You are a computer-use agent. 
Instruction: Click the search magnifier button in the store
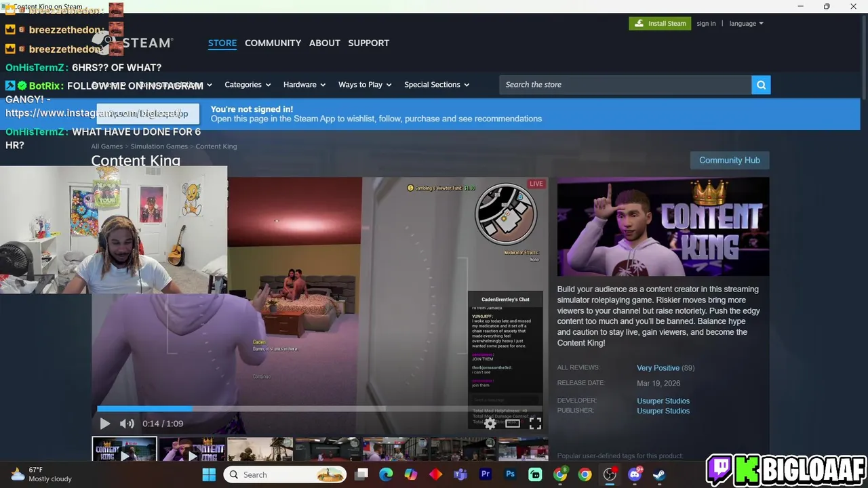click(x=761, y=85)
